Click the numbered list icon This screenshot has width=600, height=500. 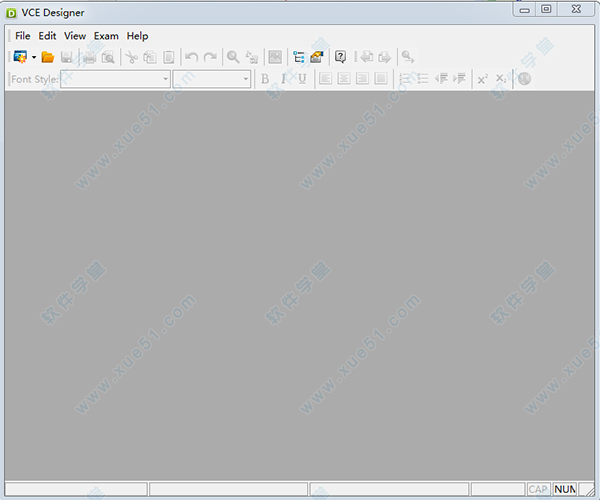[x=404, y=79]
